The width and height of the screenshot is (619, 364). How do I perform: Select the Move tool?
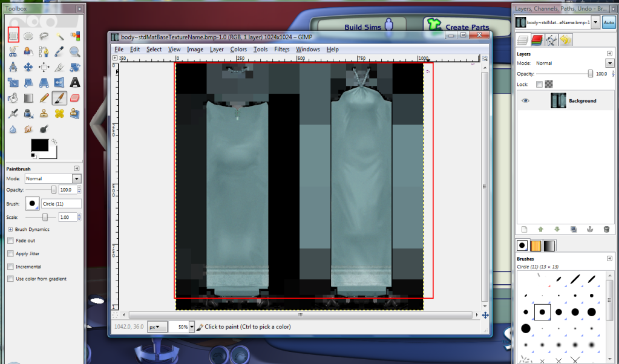click(x=28, y=67)
